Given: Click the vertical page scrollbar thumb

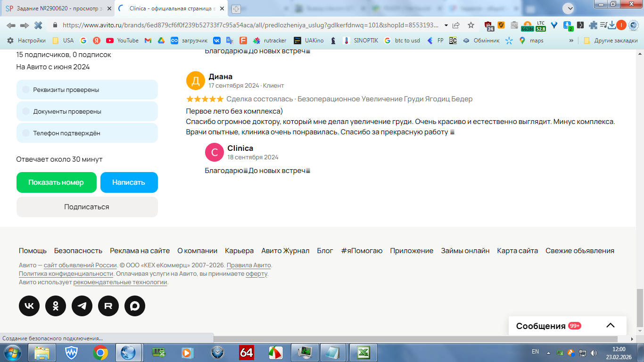Looking at the screenshot, I should pyautogui.click(x=640, y=307).
